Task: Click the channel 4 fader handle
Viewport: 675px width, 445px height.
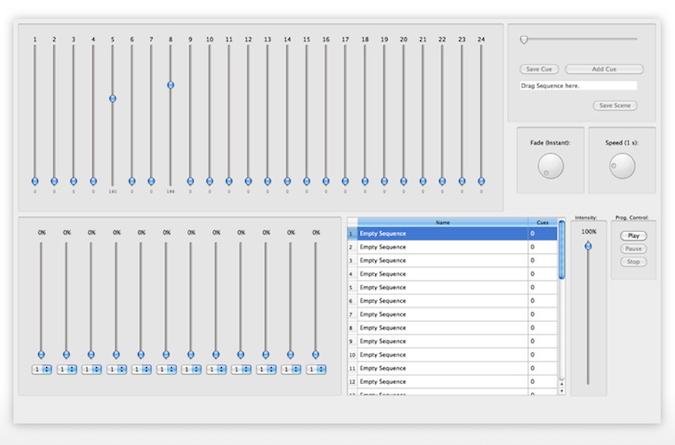Action: click(x=93, y=181)
